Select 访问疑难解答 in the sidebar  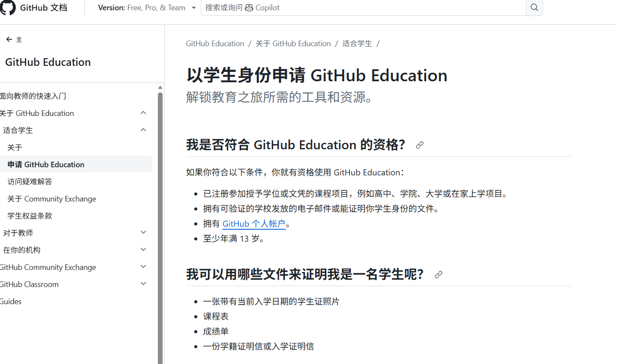[30, 181]
